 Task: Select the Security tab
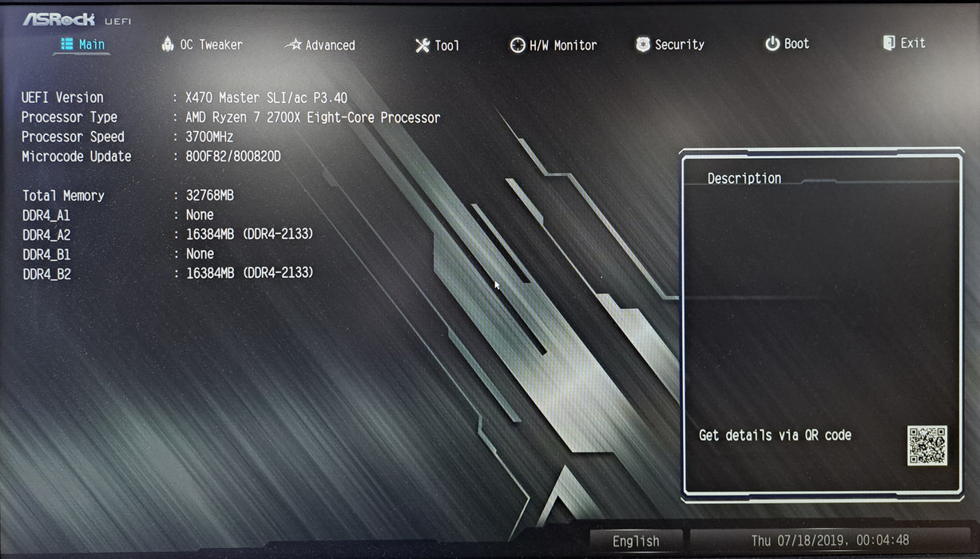pyautogui.click(x=670, y=45)
